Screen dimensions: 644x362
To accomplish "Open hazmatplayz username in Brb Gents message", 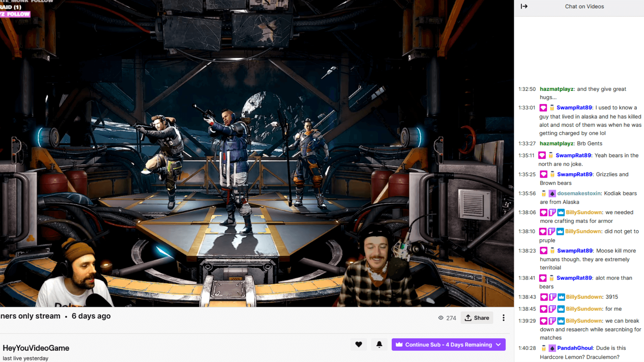I will 557,143.
